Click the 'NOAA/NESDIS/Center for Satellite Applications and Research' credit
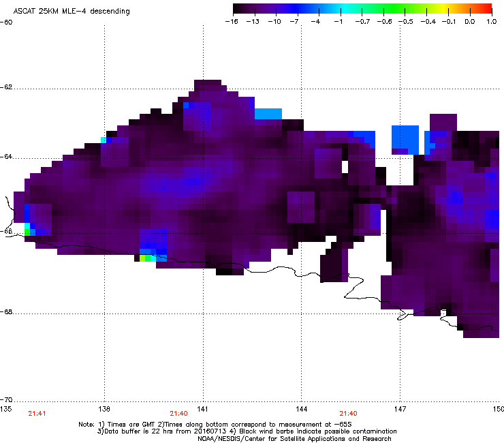504x443 pixels. (x=294, y=439)
